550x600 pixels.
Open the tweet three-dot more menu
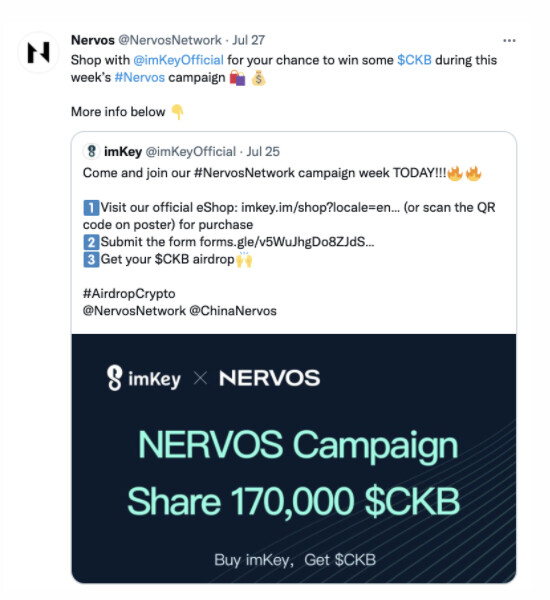point(509,41)
